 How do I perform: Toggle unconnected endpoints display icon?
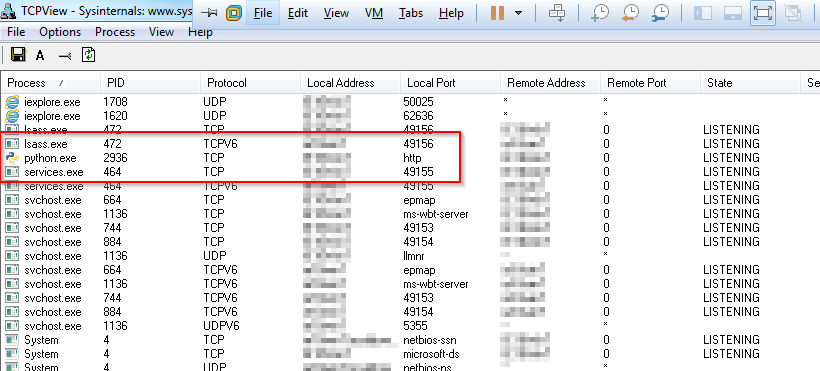(x=64, y=55)
